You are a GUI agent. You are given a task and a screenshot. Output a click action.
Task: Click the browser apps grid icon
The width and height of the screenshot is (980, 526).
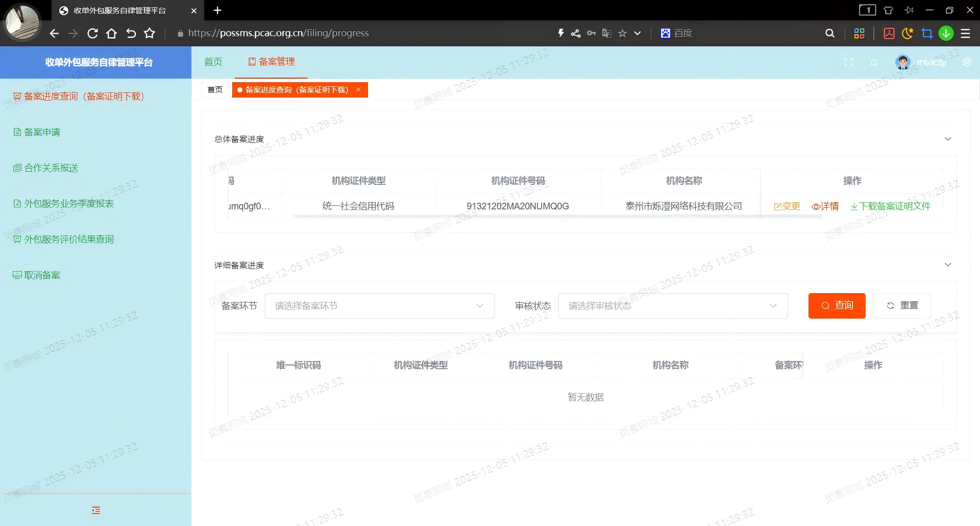(859, 33)
